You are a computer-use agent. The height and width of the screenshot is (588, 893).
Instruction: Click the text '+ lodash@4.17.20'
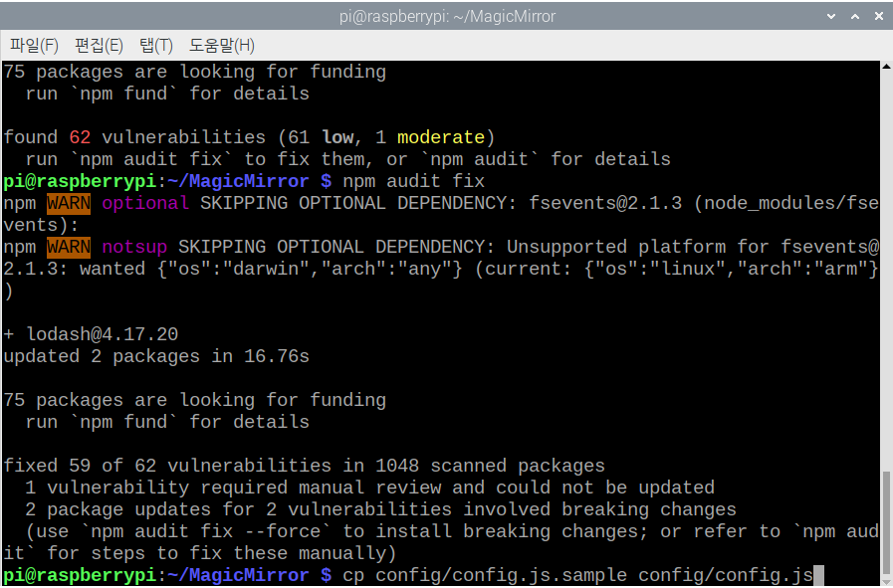click(x=92, y=334)
